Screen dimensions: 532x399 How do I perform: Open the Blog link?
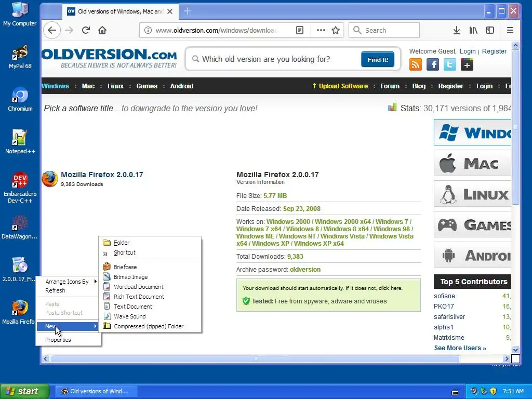pyautogui.click(x=419, y=86)
